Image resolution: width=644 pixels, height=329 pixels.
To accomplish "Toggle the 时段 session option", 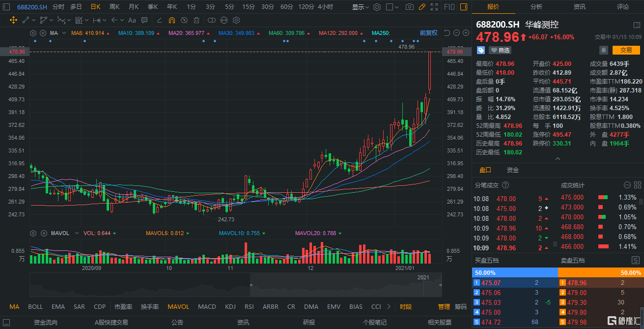I will tap(406, 306).
